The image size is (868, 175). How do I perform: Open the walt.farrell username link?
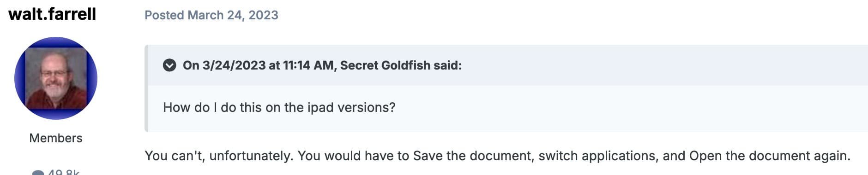tap(52, 14)
